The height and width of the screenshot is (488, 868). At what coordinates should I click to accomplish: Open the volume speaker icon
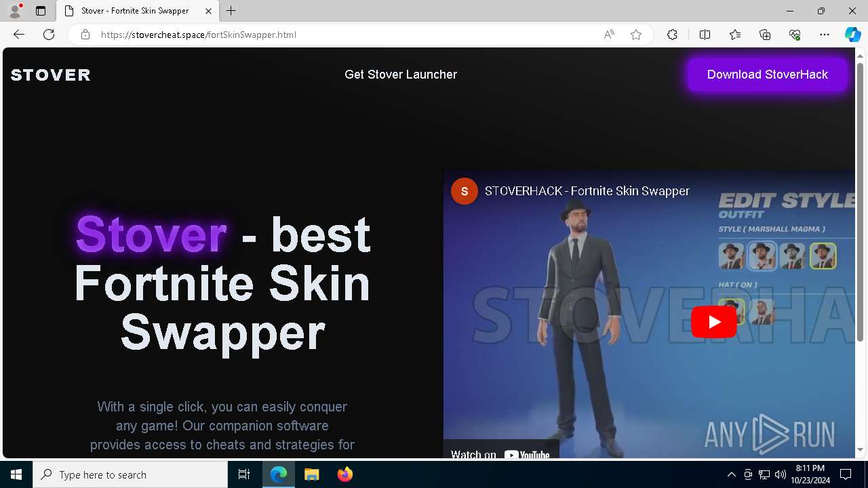pos(780,474)
